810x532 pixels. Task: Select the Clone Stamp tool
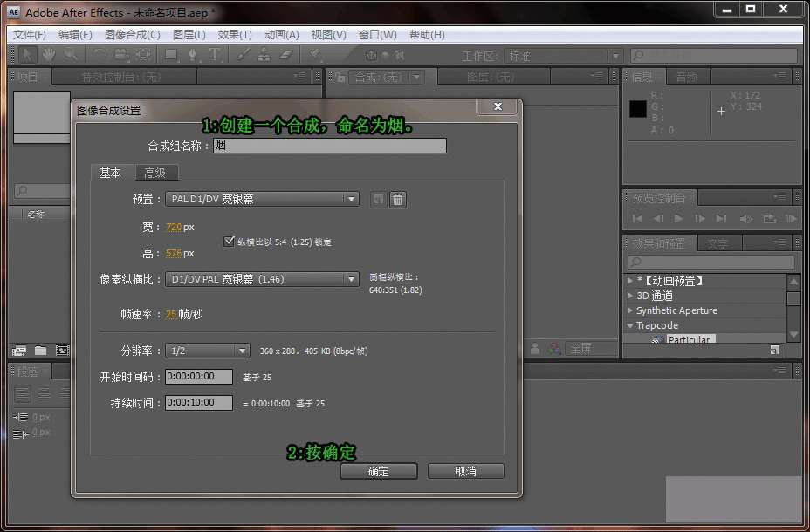coord(264,55)
